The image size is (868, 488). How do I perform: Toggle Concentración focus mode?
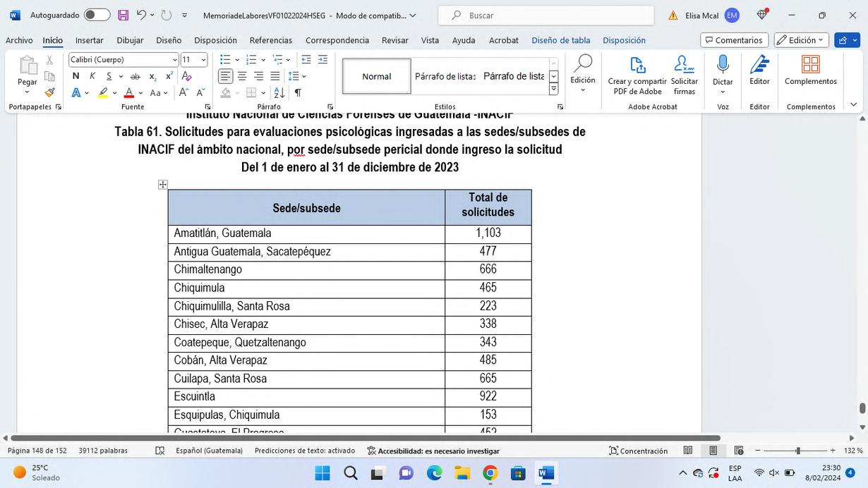pos(639,451)
